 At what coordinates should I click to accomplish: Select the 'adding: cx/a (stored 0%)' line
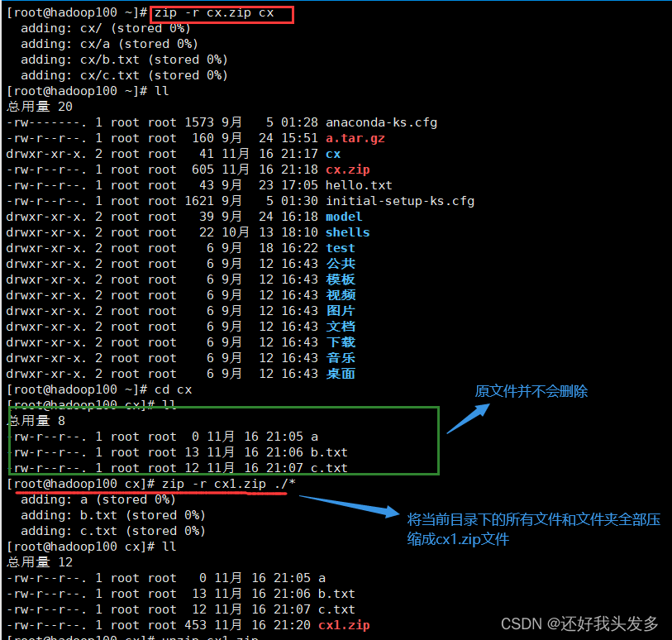pos(109,44)
